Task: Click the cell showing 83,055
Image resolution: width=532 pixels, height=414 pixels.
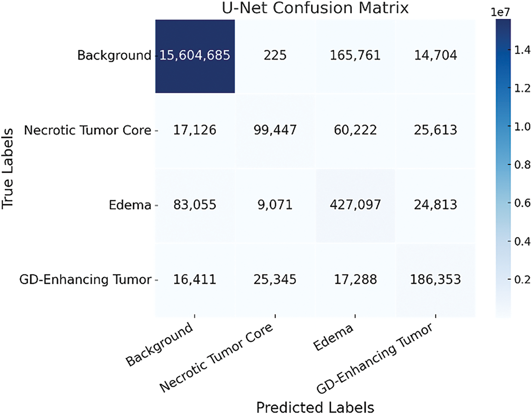Action: 195,205
